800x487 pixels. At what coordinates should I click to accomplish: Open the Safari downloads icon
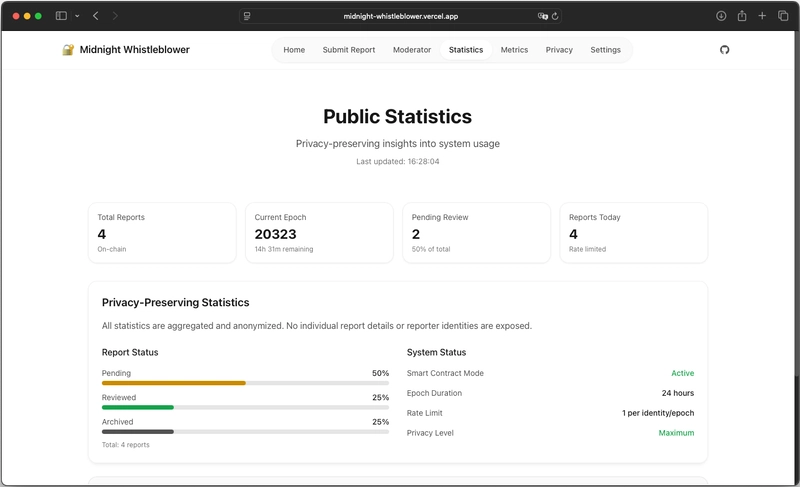click(721, 16)
